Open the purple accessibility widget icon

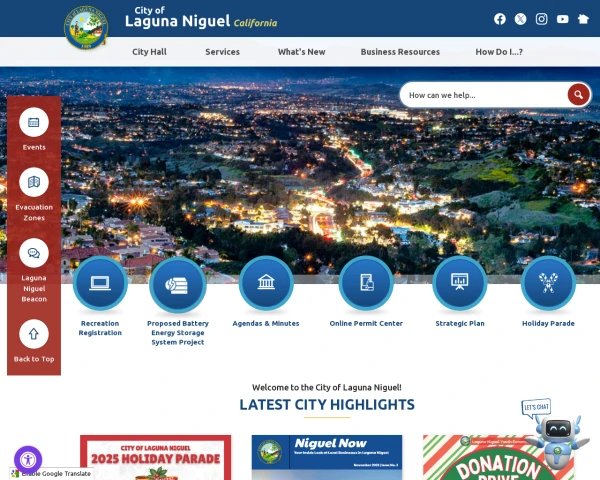(28, 459)
